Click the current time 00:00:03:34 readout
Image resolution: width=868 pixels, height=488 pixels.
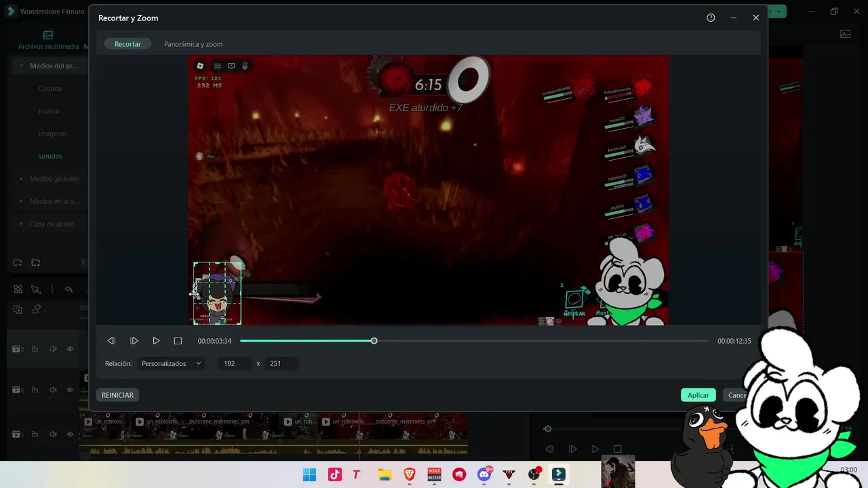point(214,341)
